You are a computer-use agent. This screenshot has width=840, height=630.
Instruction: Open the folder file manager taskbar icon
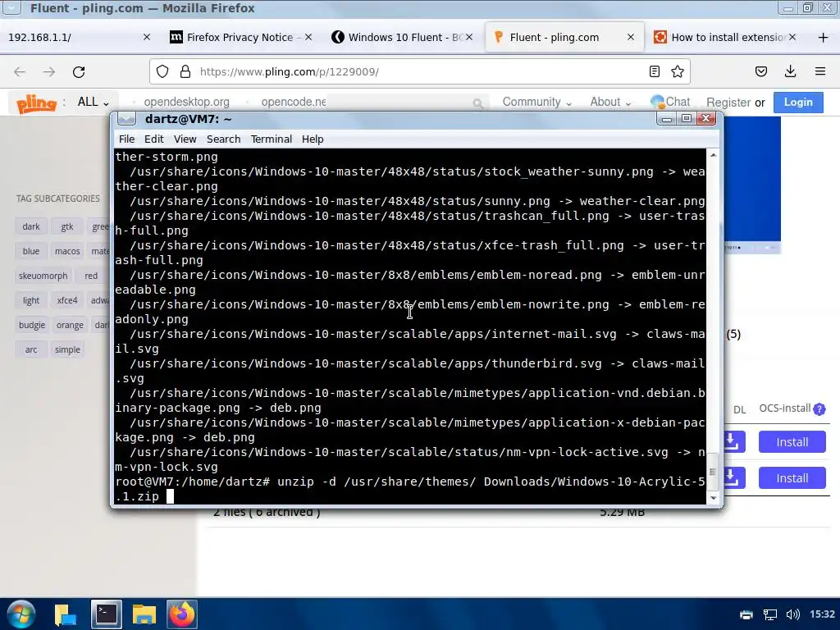[144, 614]
